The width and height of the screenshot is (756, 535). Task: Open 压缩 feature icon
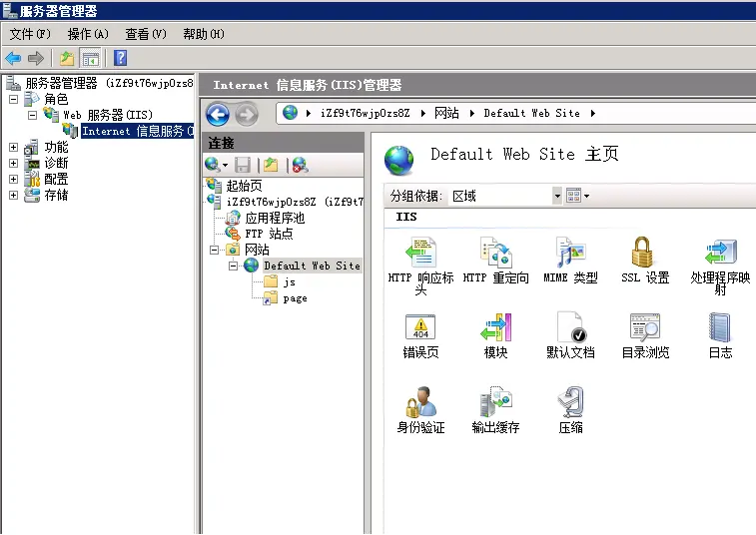point(571,401)
